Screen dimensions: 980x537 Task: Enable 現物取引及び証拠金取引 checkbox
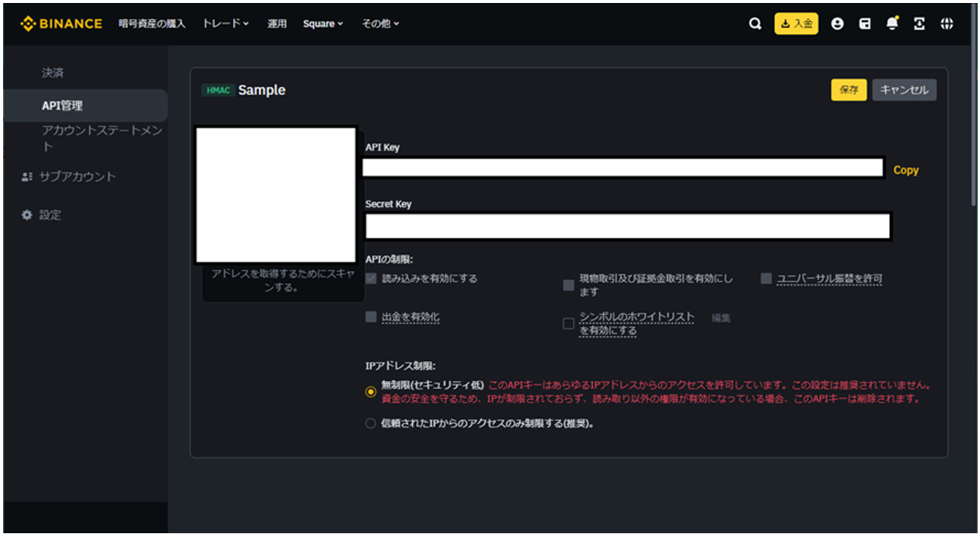pos(569,285)
